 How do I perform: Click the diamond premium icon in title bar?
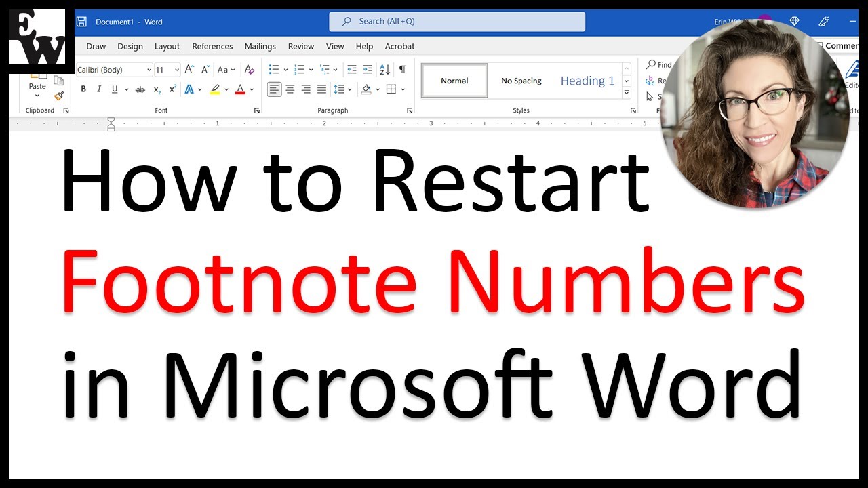794,22
